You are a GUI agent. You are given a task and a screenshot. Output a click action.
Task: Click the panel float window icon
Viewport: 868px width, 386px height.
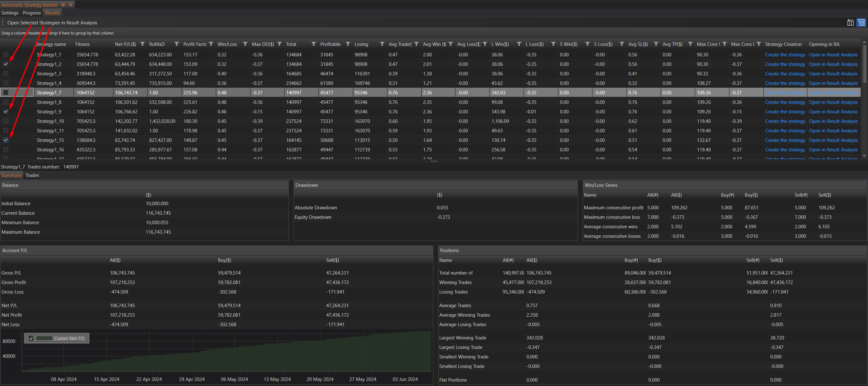(63, 5)
